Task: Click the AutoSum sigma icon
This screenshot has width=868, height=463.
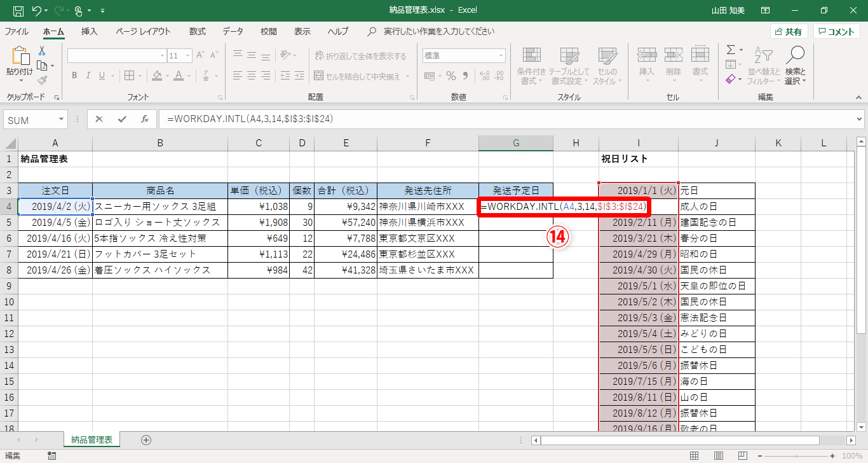Action: coord(731,50)
